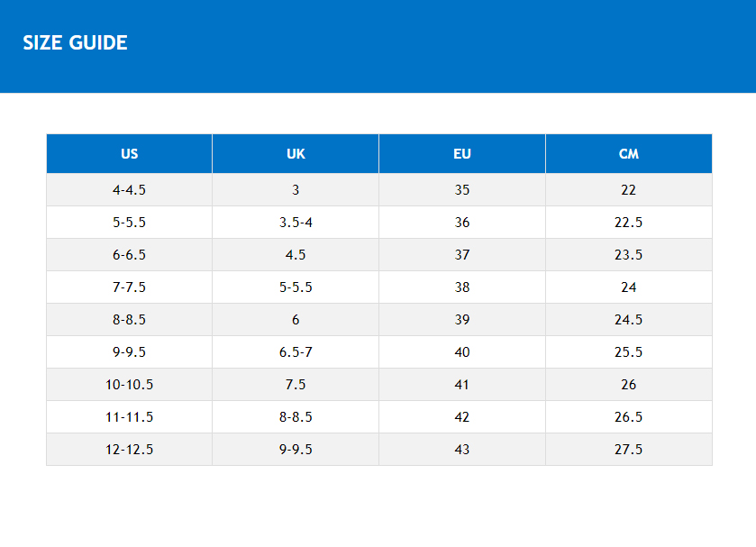Select the UK size 5-5.5 cell
Image resolution: width=756 pixels, height=547 pixels.
[296, 287]
